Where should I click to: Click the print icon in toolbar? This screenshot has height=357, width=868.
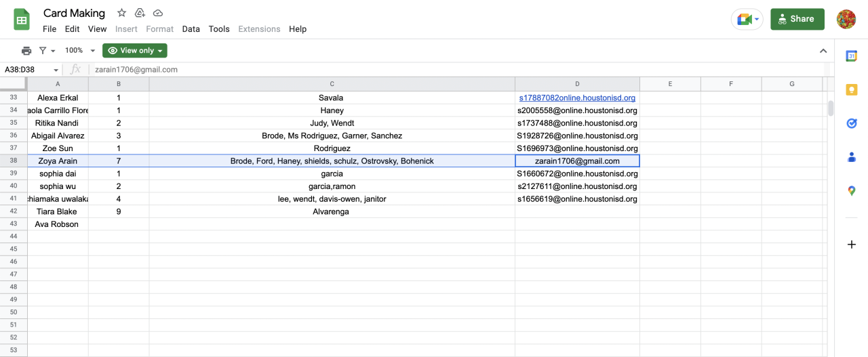[x=26, y=51]
